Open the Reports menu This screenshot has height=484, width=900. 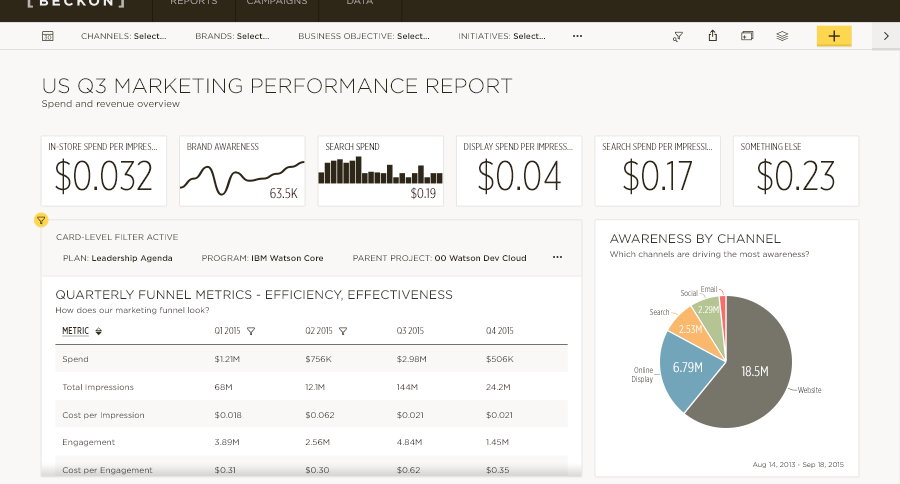pos(193,3)
